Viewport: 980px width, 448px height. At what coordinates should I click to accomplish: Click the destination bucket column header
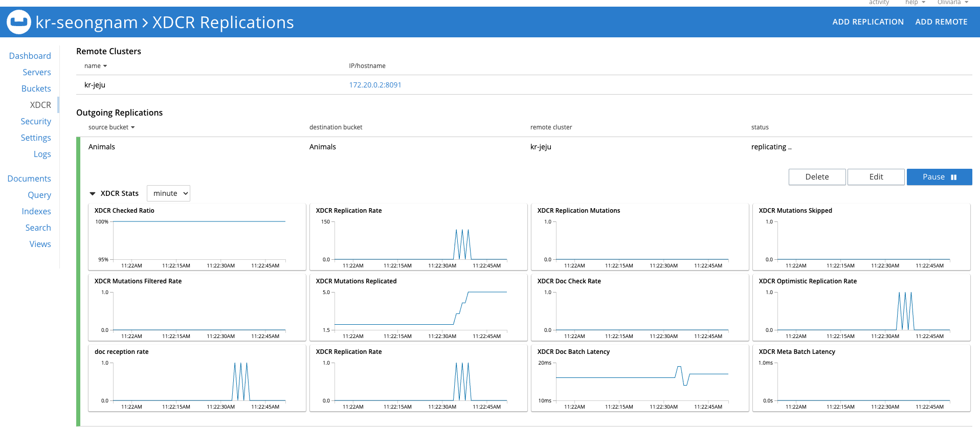(336, 127)
